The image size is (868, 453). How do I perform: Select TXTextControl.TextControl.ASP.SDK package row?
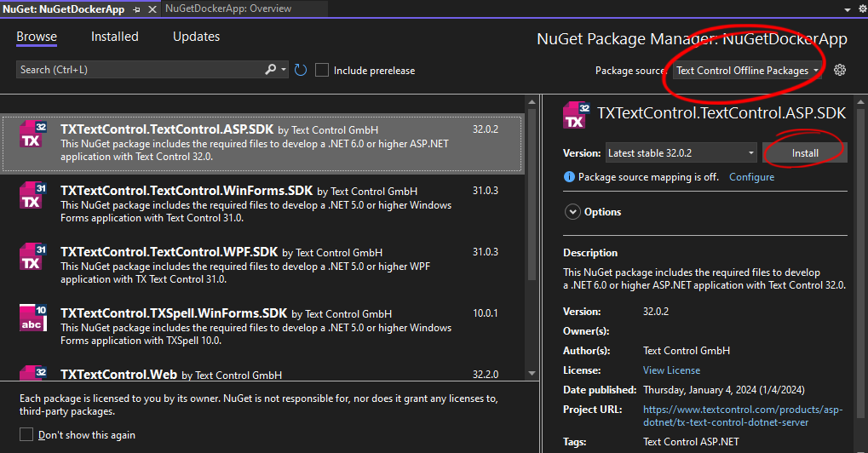pyautogui.click(x=262, y=143)
